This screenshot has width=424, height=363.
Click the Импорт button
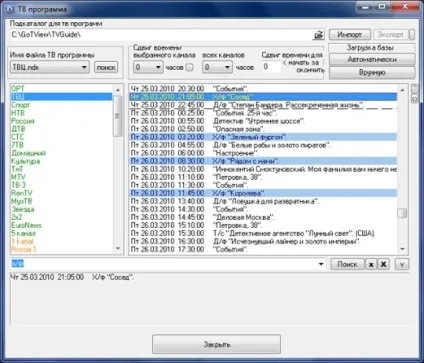click(x=350, y=34)
